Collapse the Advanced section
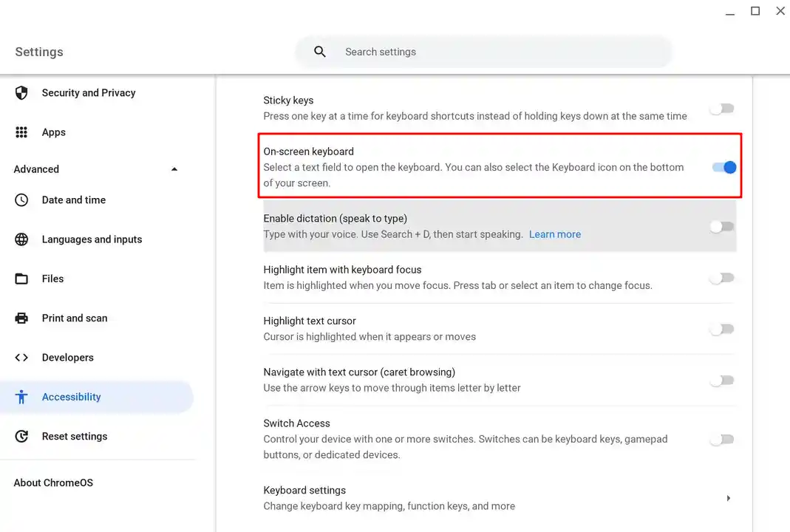 coord(174,169)
